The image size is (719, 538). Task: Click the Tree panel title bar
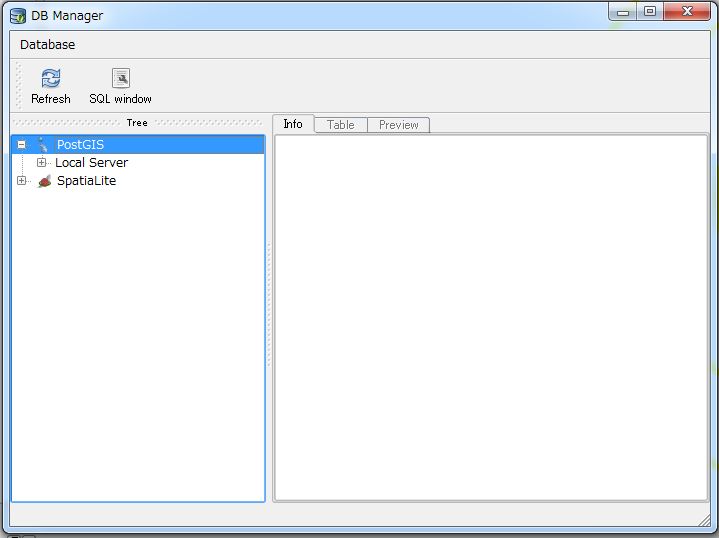click(137, 122)
